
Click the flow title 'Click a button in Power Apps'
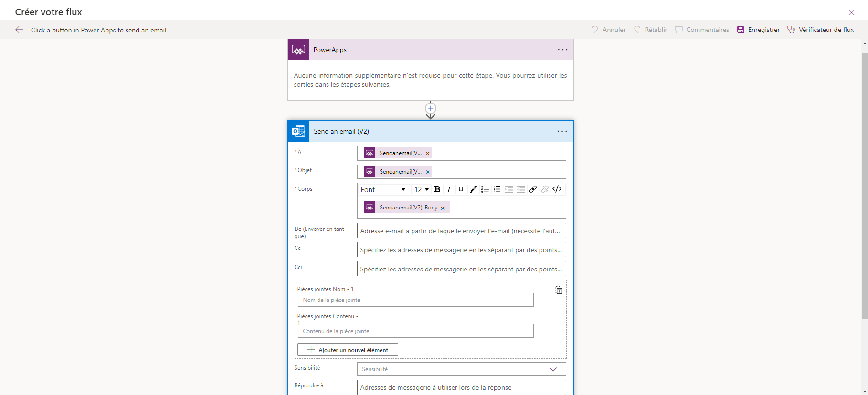(98, 30)
